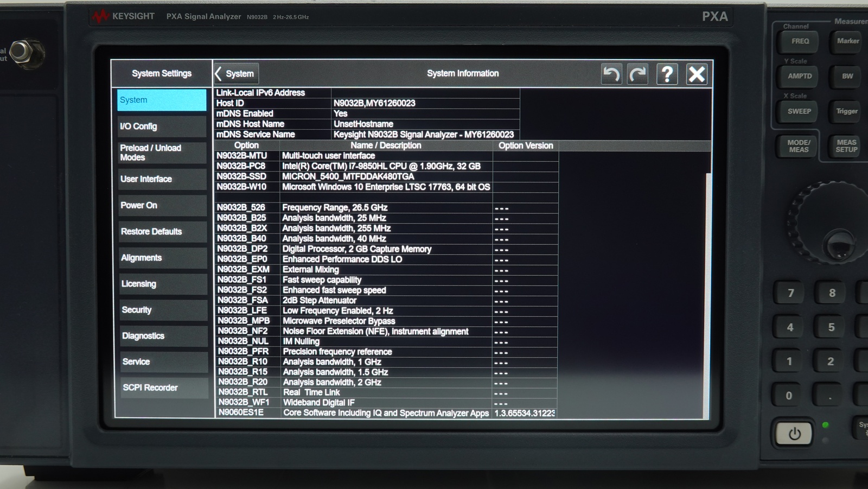Select the N9032B-MTU option row
The width and height of the screenshot is (868, 489).
point(386,156)
